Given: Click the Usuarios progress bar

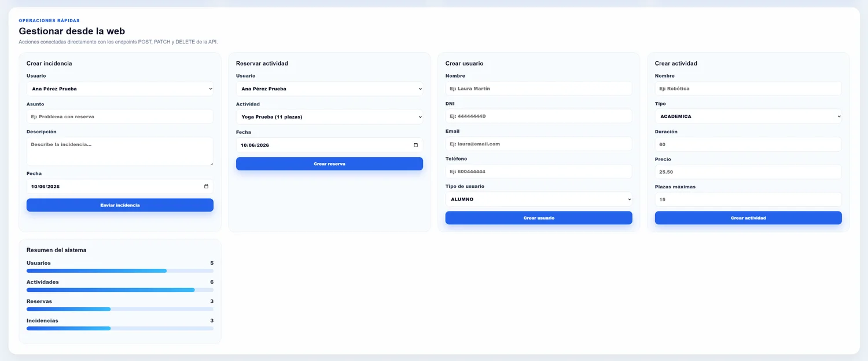Looking at the screenshot, I should pyautogui.click(x=120, y=271).
